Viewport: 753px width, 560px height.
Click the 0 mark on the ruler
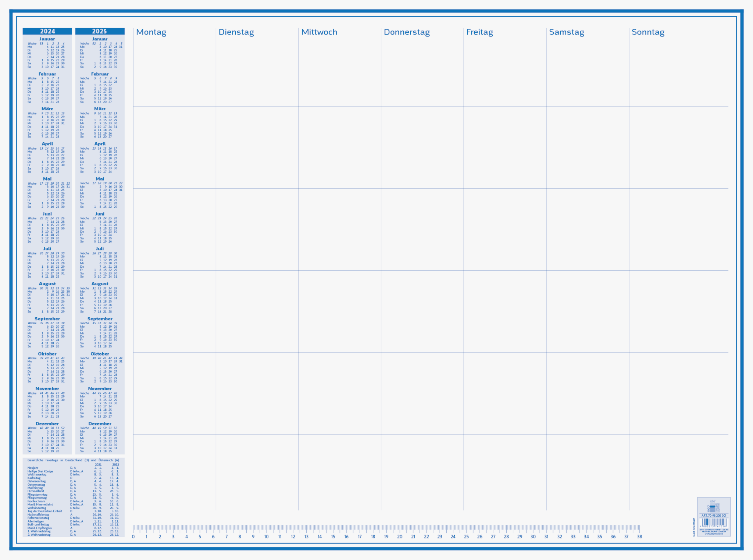[133, 536]
